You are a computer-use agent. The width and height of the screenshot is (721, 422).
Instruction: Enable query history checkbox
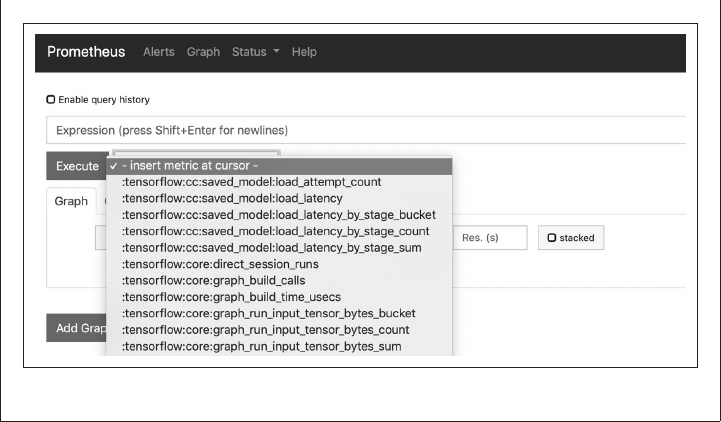point(51,99)
